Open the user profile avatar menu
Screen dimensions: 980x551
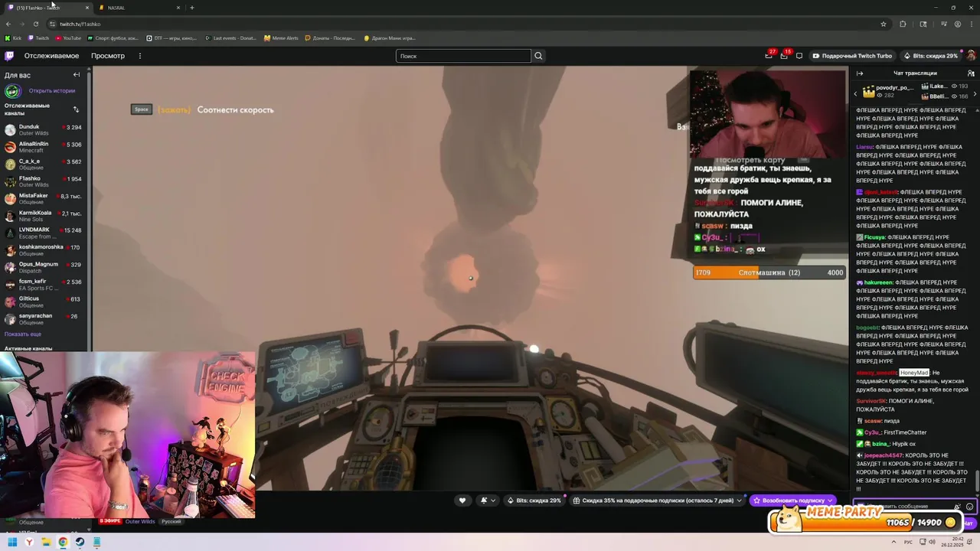[971, 56]
